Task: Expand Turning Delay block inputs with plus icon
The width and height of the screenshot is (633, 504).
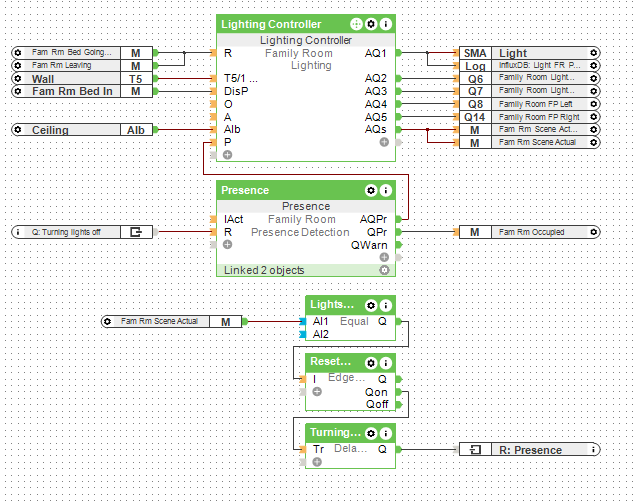Action: [x=317, y=463]
